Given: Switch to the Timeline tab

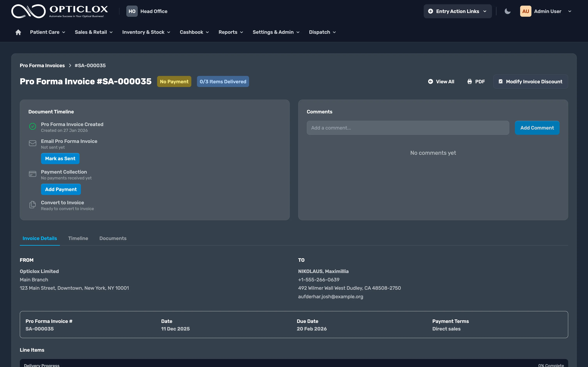Looking at the screenshot, I should [x=78, y=238].
